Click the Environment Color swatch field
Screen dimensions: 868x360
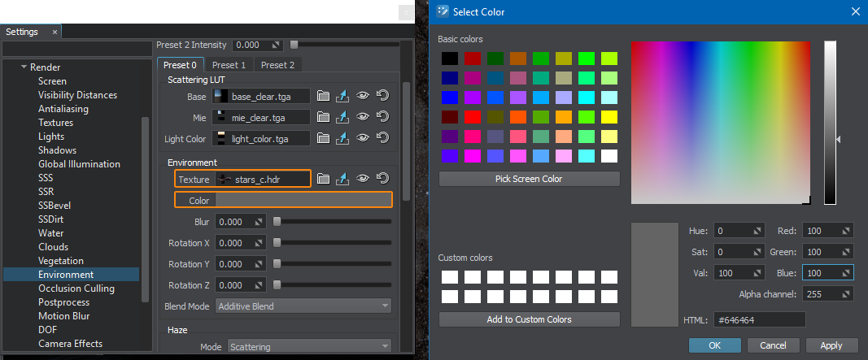tap(303, 200)
